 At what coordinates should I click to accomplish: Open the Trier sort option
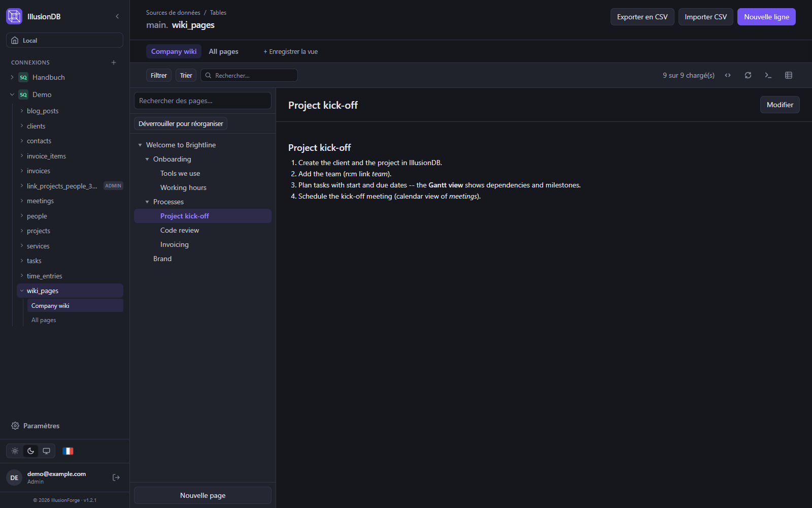click(x=186, y=75)
